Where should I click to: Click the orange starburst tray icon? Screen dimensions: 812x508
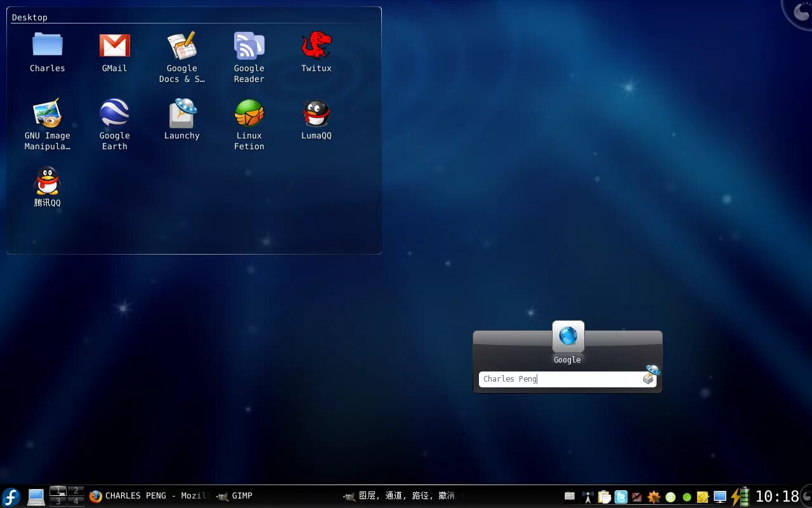pos(653,497)
